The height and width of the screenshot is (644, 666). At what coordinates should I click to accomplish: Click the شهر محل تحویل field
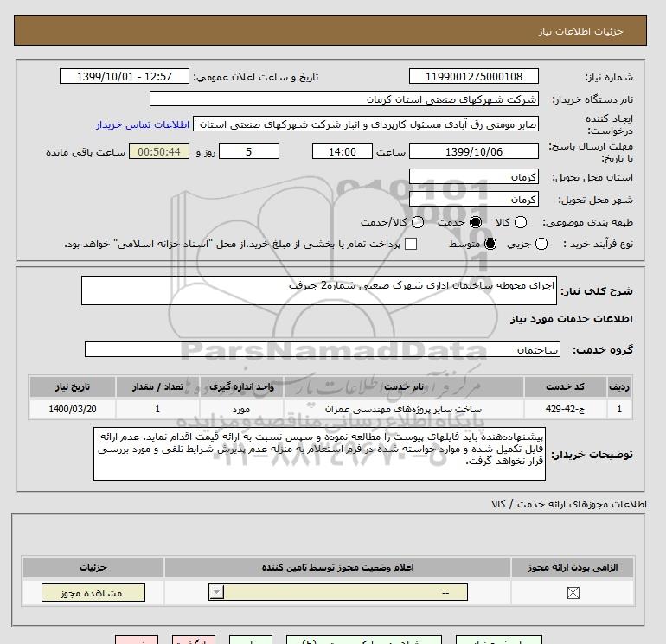pyautogui.click(x=474, y=199)
